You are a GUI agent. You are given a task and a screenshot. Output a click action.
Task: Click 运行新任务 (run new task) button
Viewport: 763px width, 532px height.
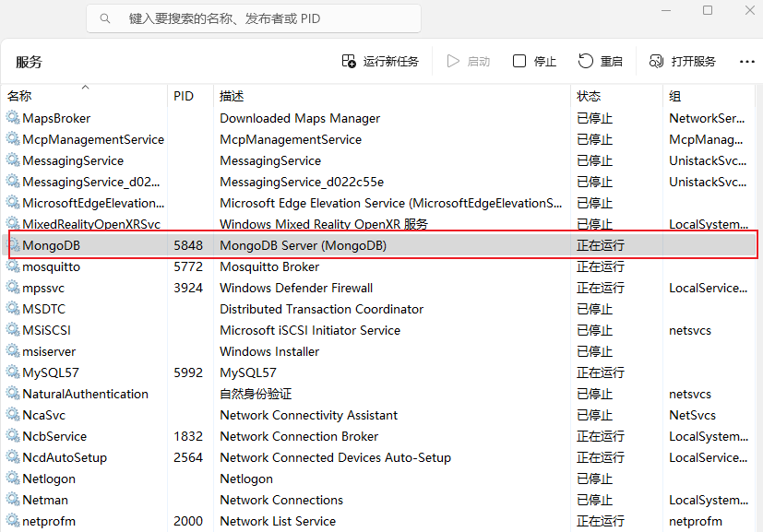tap(380, 61)
